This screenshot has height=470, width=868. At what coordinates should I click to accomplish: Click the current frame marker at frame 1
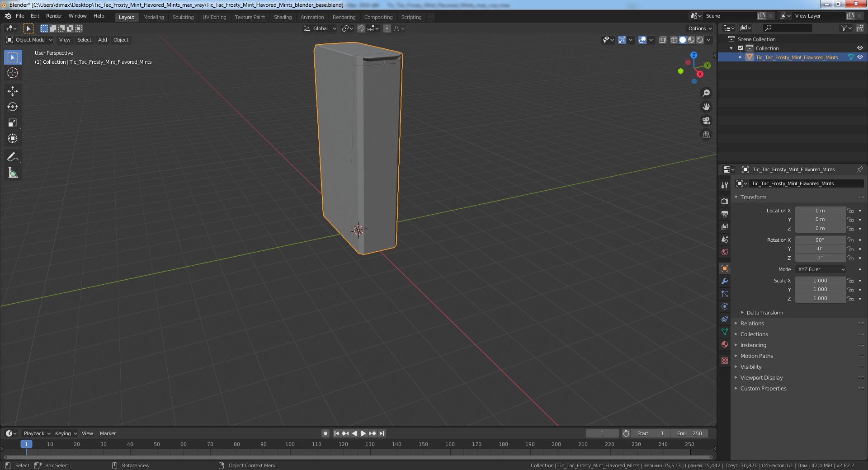(26, 444)
